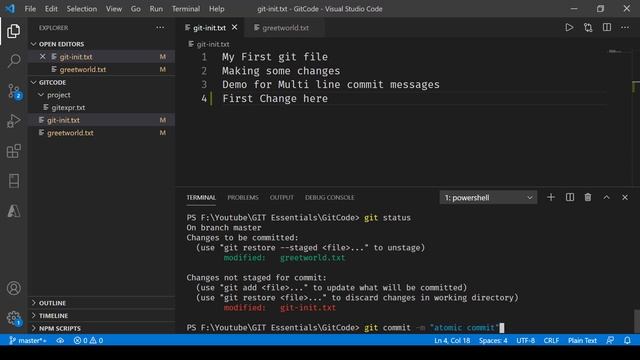Click Ln 4, Col 18 in status bar

click(452, 340)
